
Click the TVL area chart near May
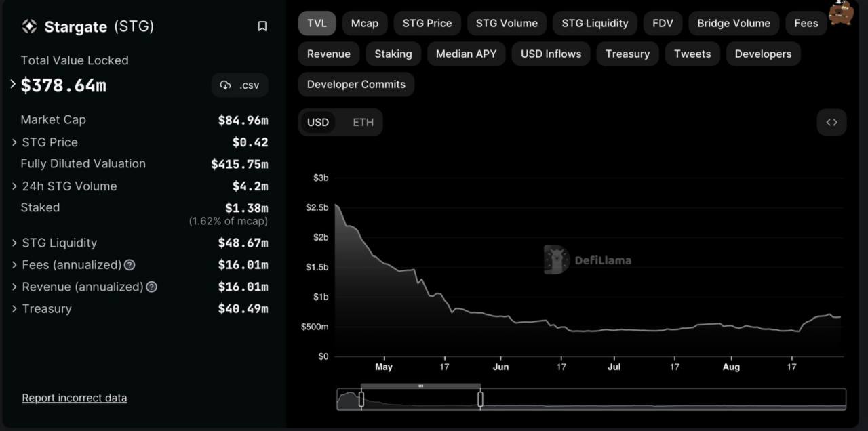coord(384,312)
